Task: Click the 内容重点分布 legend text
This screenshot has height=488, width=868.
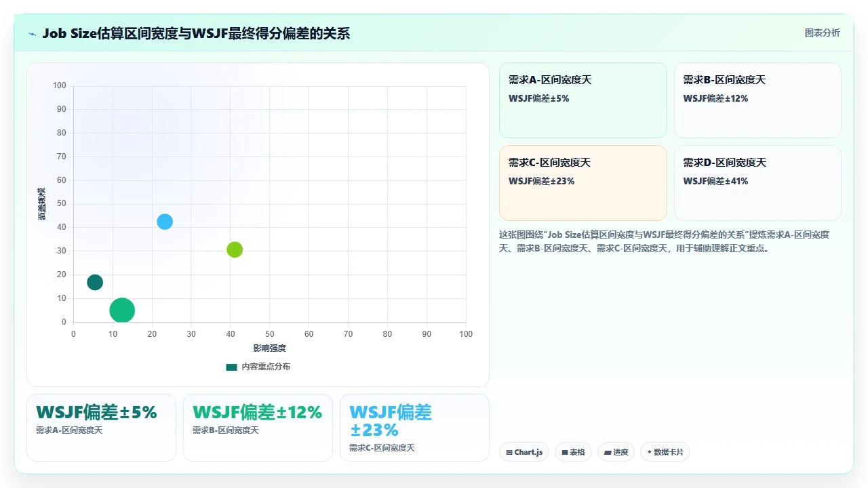Action: click(266, 367)
